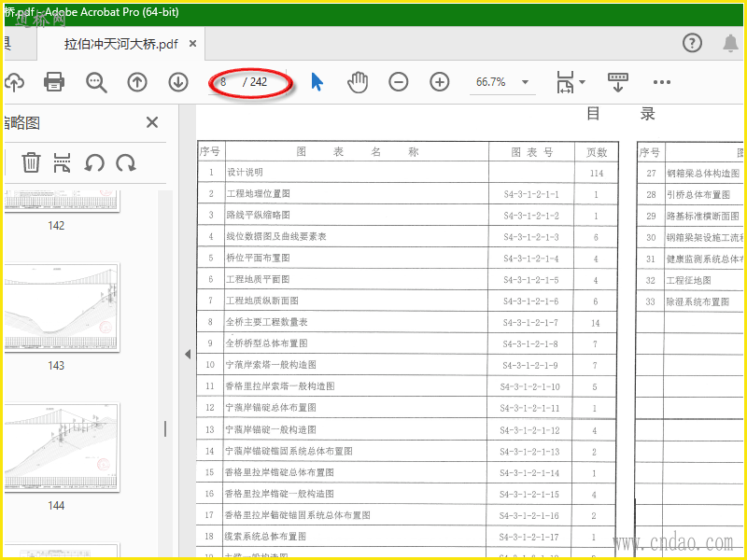Select page 142 thumbnail
This screenshot has height=560, width=747.
point(62,201)
